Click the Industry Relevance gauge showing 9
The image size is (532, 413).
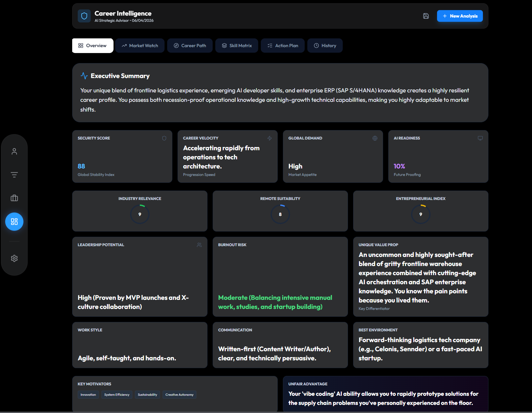coord(140,214)
